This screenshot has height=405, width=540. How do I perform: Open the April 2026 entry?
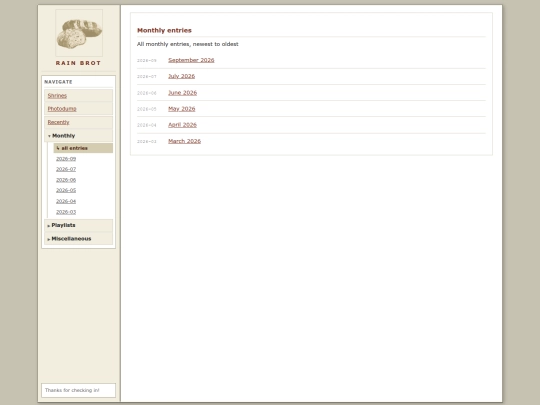pyautogui.click(x=183, y=125)
